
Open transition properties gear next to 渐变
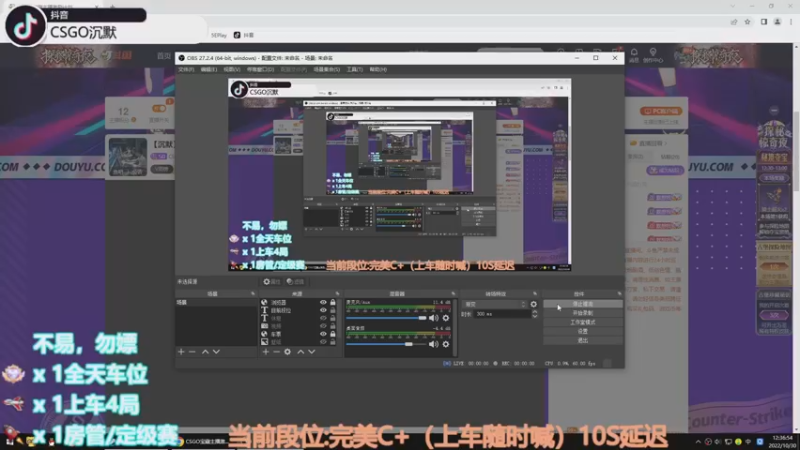point(534,304)
